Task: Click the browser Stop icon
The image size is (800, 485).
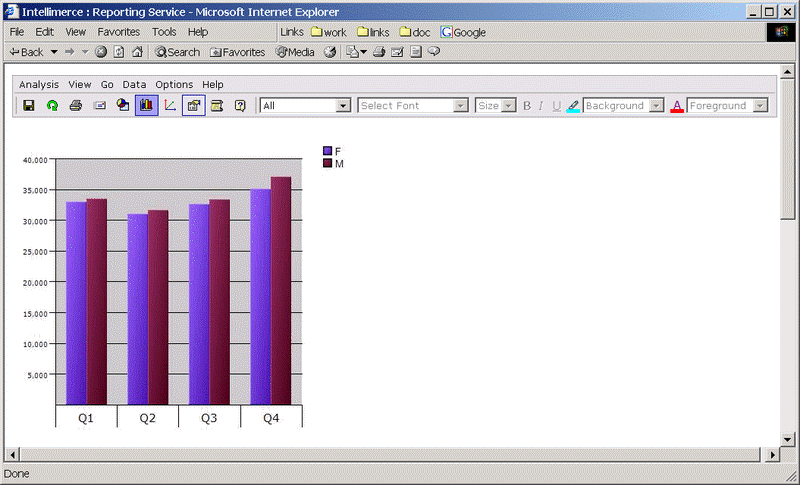Action: pos(101,52)
